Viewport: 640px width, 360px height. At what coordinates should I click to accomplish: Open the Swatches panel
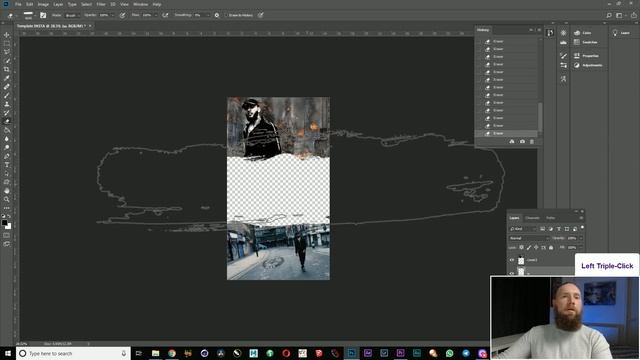(586, 42)
